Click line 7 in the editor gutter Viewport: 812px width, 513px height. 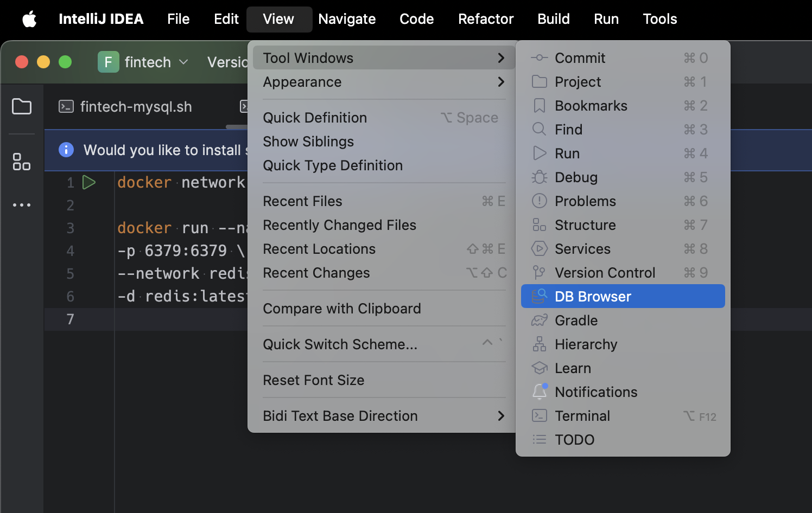coord(70,319)
